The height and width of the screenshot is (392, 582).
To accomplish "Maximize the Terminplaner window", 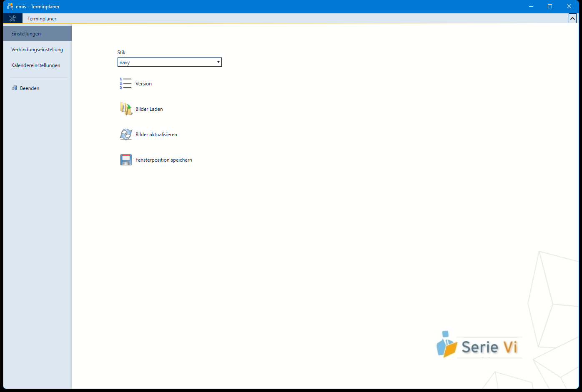I will [550, 6].
